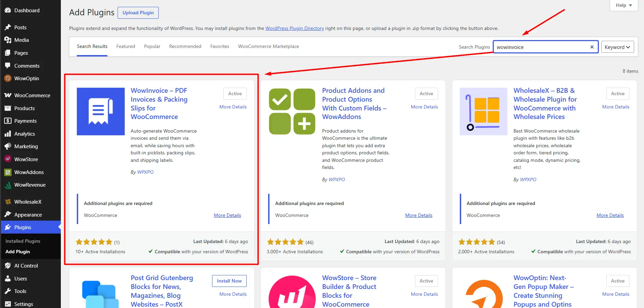644x308 pixels.
Task: Click More Details under the PostX Install button
Action: point(233,294)
